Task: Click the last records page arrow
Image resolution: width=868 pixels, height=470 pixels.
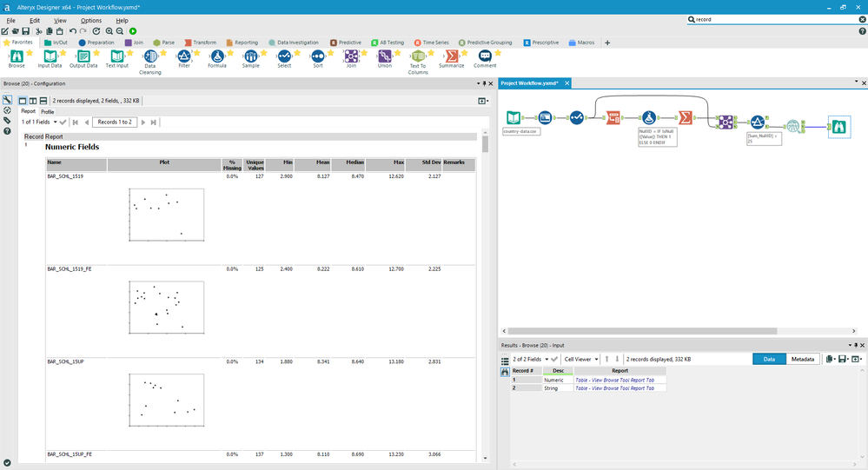Action: (x=154, y=122)
